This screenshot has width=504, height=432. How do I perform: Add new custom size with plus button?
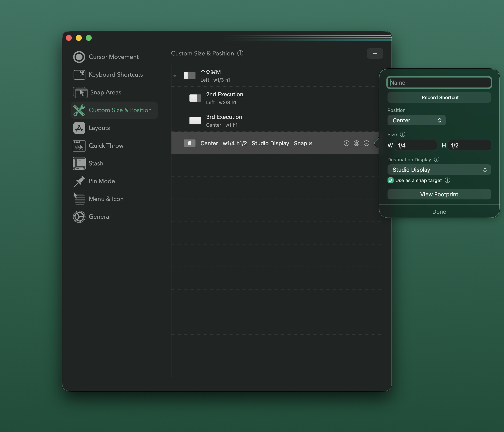pyautogui.click(x=375, y=53)
